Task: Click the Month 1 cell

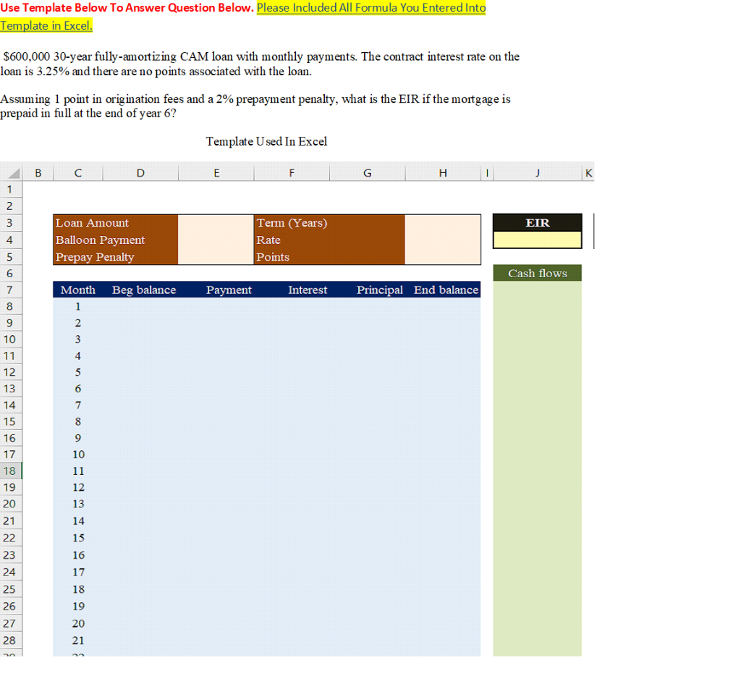Action: coord(78,306)
